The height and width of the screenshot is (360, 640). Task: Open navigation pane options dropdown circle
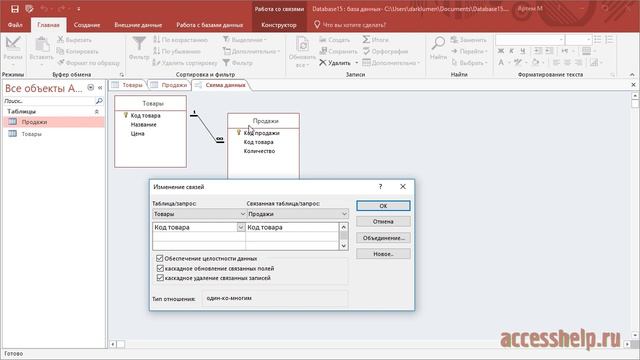tap(91, 87)
